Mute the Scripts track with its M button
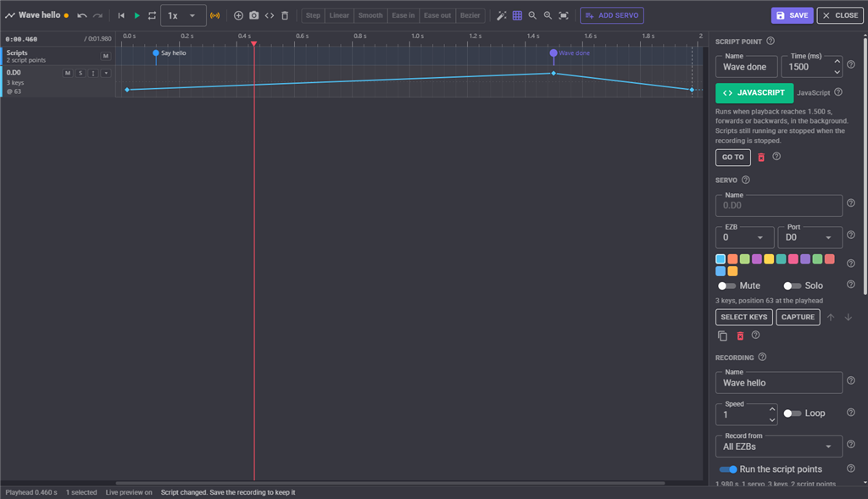This screenshot has width=868, height=499. 106,56
